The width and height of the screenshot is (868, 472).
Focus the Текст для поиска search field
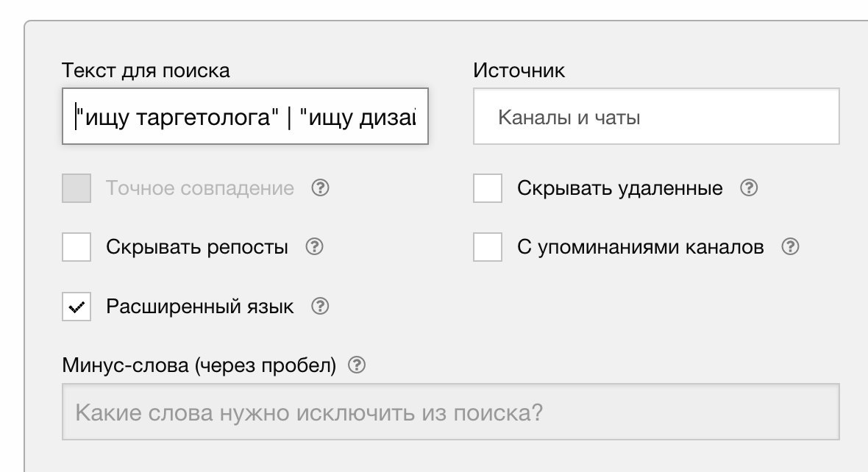pos(245,116)
